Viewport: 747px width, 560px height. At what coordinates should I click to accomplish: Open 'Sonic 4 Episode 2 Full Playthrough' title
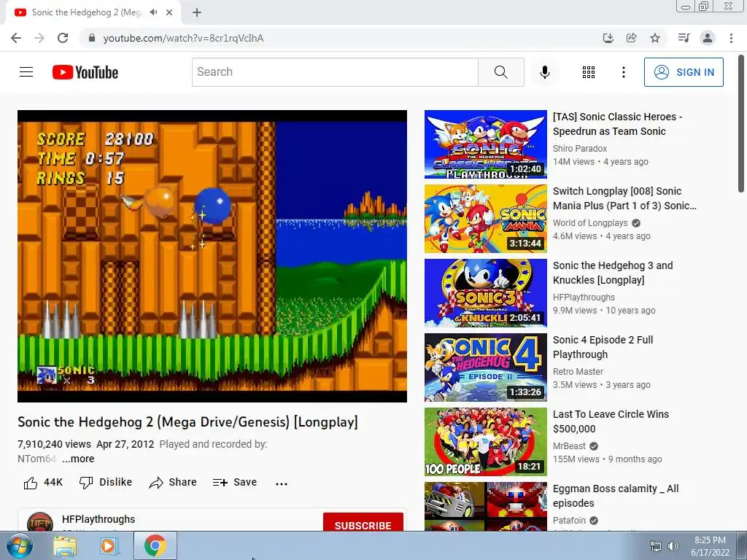(603, 347)
